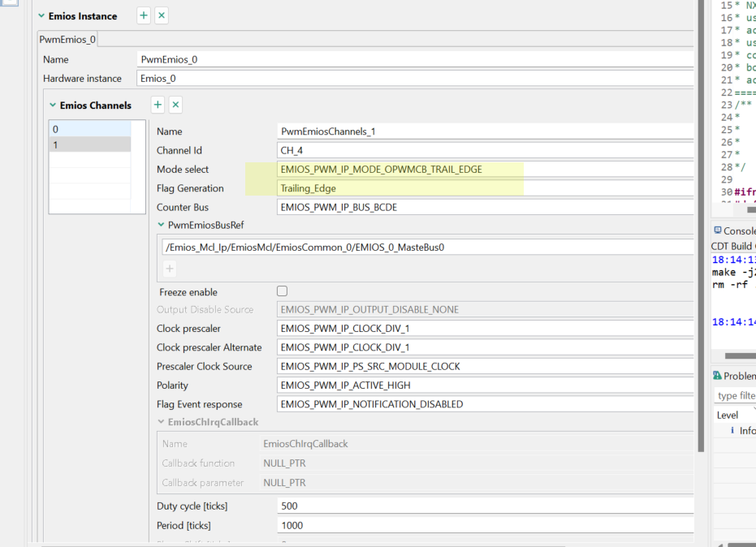
Task: Select channel 0 in the channels list
Action: [x=89, y=129]
